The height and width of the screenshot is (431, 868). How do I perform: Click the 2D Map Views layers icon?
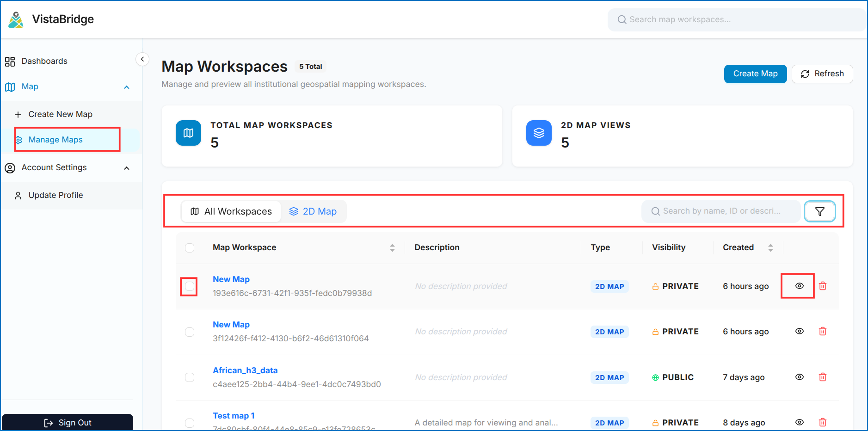pyautogui.click(x=539, y=133)
